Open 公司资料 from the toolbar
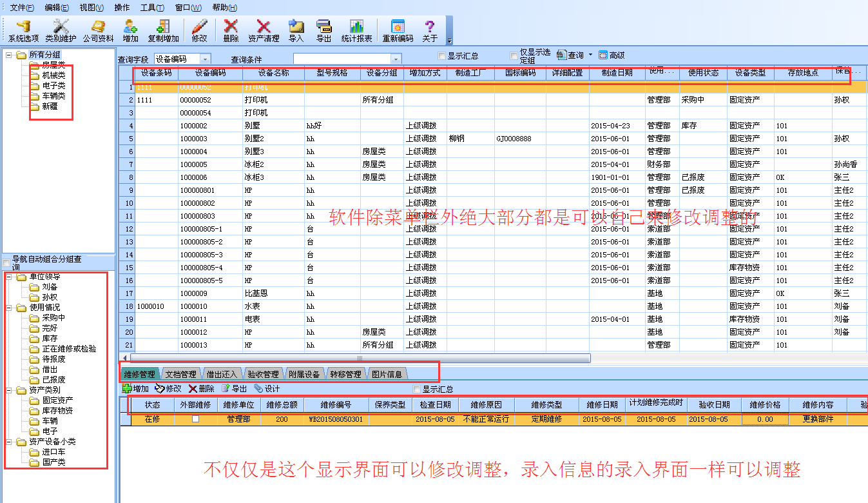This screenshot has height=503, width=868. 98,30
